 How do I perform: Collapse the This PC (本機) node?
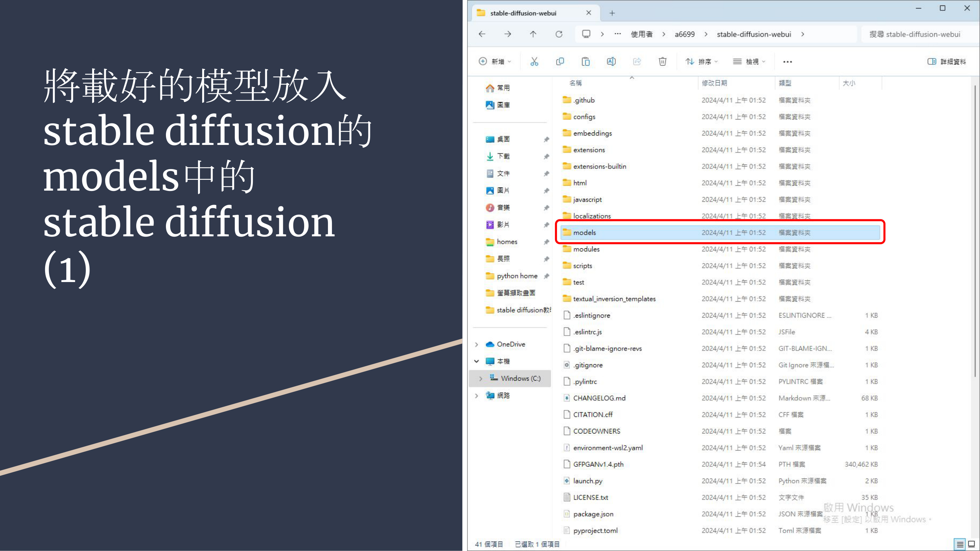coord(476,361)
